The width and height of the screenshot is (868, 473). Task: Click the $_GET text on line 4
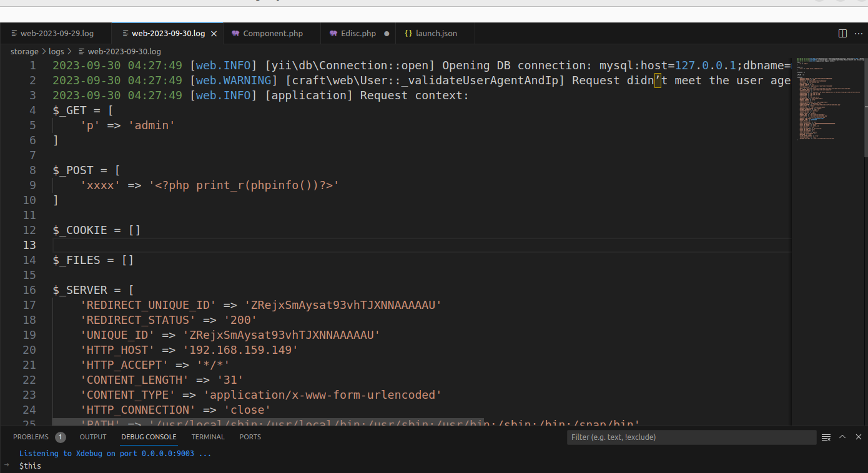coord(70,110)
